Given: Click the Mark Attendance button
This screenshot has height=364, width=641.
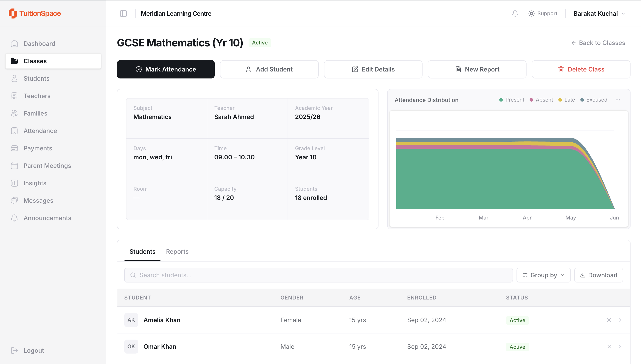Looking at the screenshot, I should pyautogui.click(x=166, y=69).
